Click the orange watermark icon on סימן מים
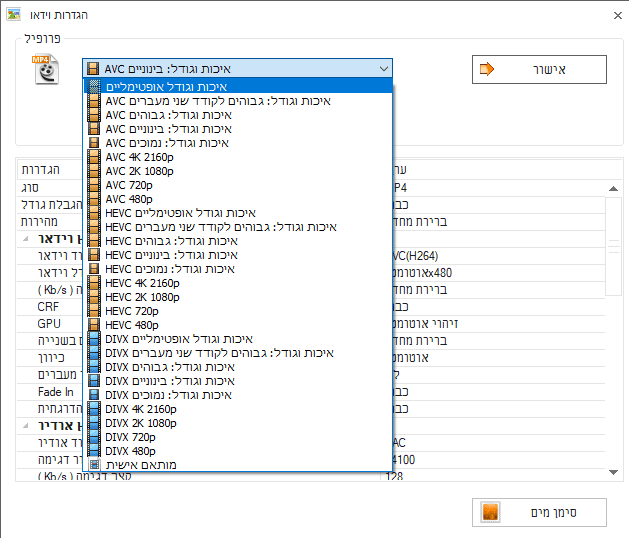This screenshot has height=538, width=629. tap(490, 512)
